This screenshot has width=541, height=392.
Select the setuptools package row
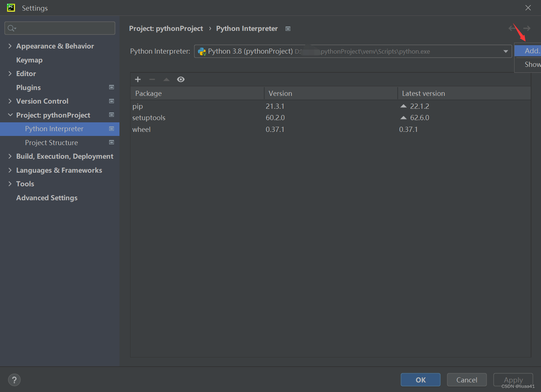tap(330, 118)
